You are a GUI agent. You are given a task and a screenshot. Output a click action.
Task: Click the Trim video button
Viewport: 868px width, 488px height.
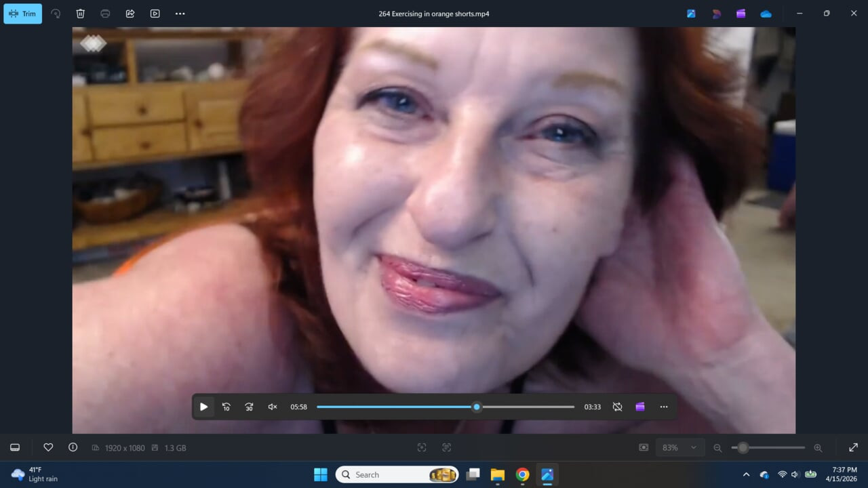(x=22, y=14)
